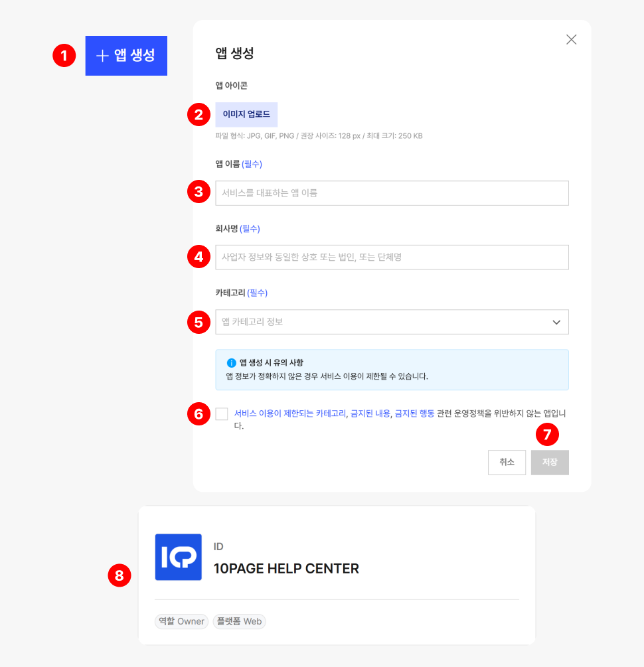Check the operating policy agreement checkbox

222,414
